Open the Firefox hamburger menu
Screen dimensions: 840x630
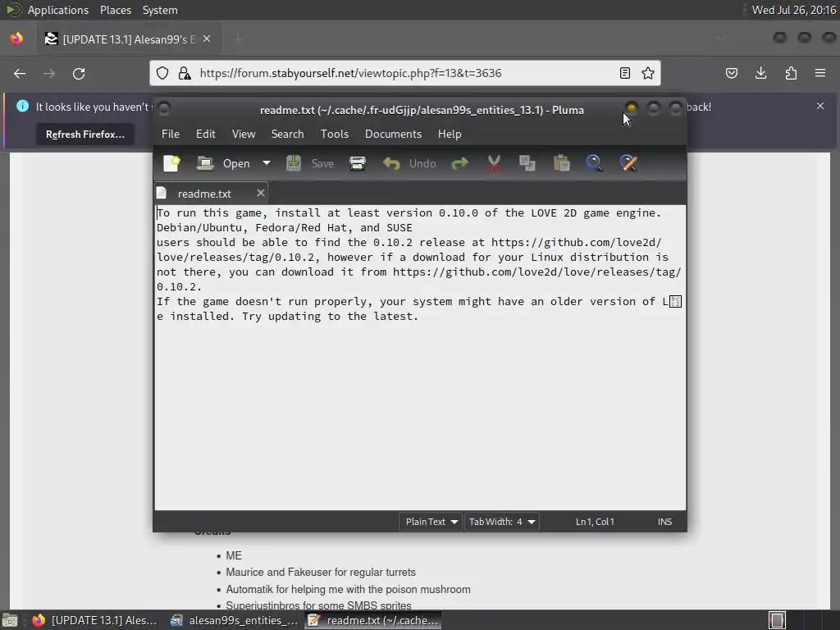(820, 73)
